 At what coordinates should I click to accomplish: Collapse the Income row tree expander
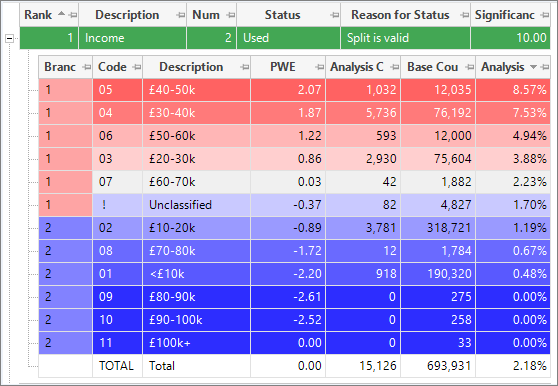[10, 38]
